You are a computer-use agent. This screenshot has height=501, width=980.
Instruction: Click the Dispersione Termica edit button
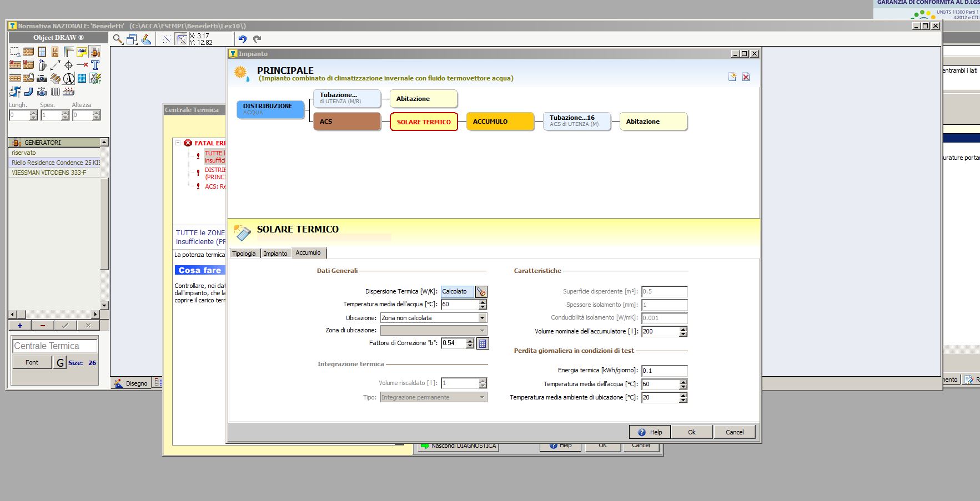481,292
